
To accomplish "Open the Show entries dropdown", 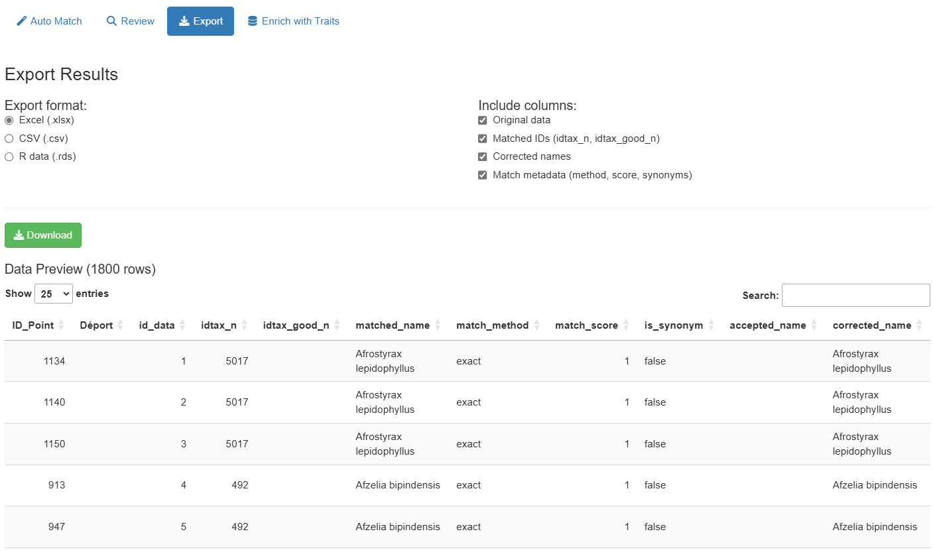I will [53, 294].
